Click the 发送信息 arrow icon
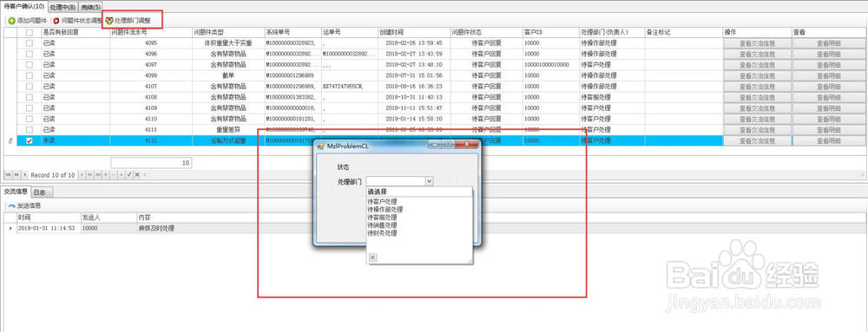This screenshot has height=332, width=868. (11, 205)
